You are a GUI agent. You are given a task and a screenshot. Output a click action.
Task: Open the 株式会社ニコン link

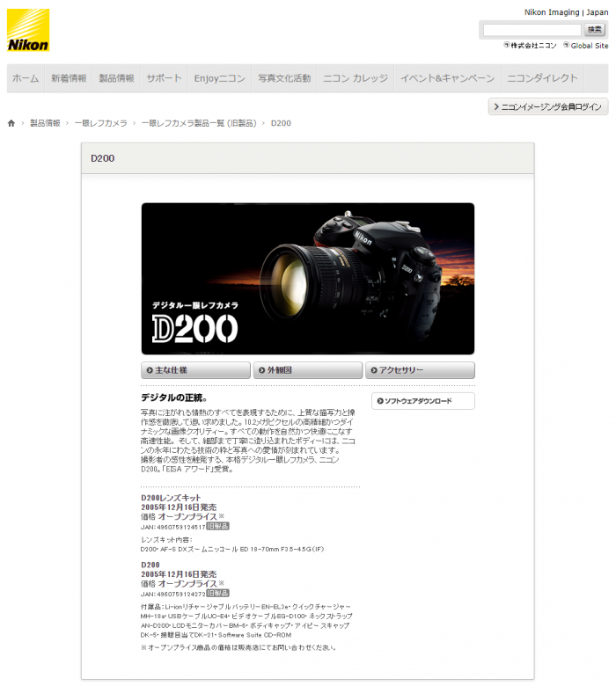[x=530, y=46]
